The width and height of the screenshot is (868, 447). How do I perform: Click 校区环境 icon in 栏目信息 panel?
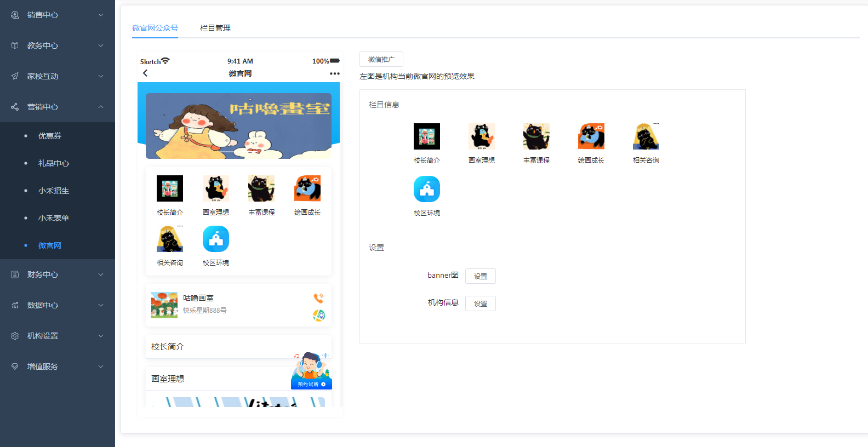coord(427,189)
